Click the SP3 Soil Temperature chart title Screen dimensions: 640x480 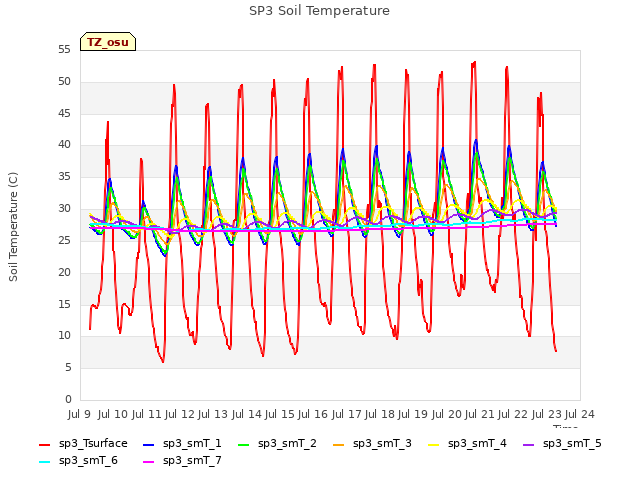point(320,11)
